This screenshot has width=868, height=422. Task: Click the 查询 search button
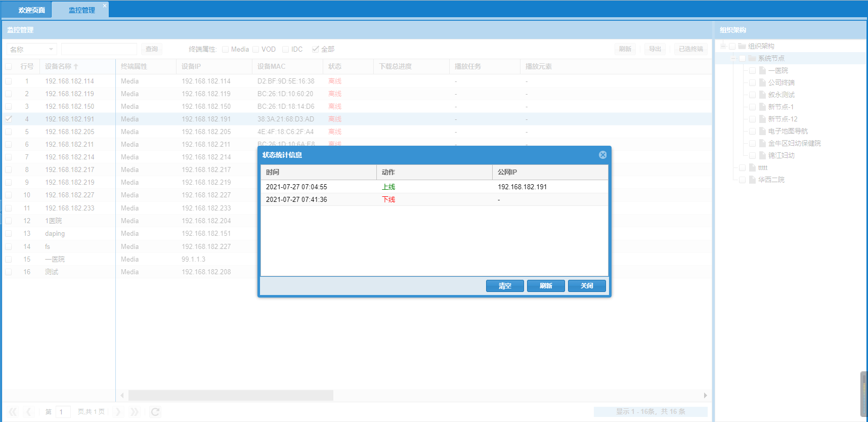(x=152, y=49)
